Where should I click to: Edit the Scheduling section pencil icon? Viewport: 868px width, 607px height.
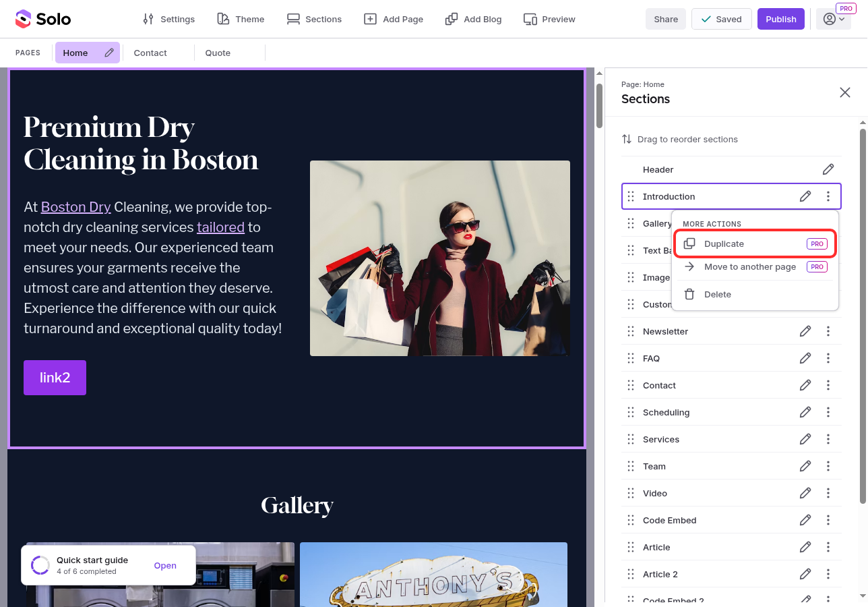(805, 412)
